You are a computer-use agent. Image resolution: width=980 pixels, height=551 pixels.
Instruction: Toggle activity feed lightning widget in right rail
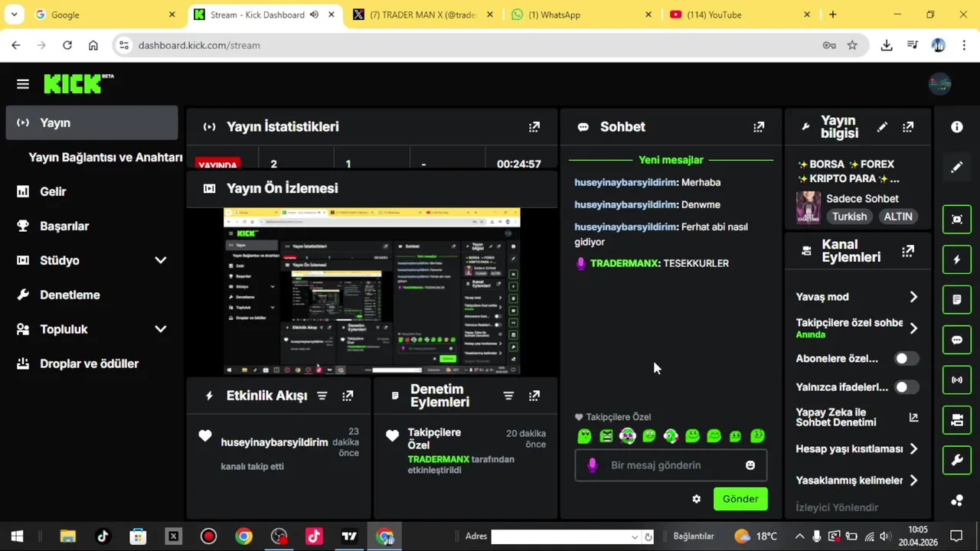click(957, 259)
